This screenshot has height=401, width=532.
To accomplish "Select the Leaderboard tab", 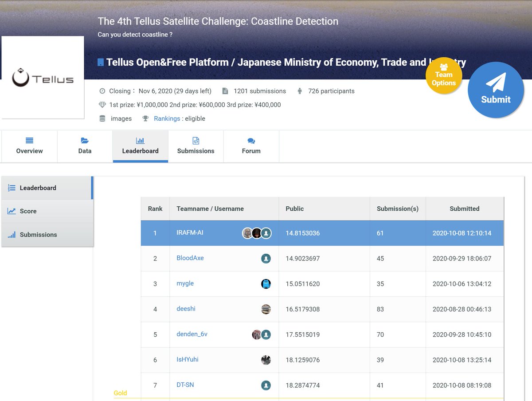I will point(140,146).
